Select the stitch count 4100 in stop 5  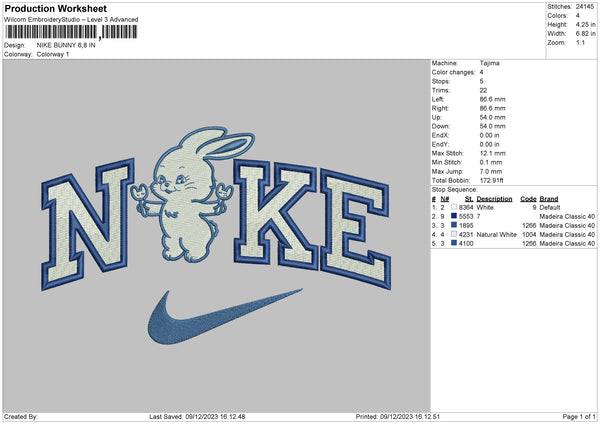(466, 243)
